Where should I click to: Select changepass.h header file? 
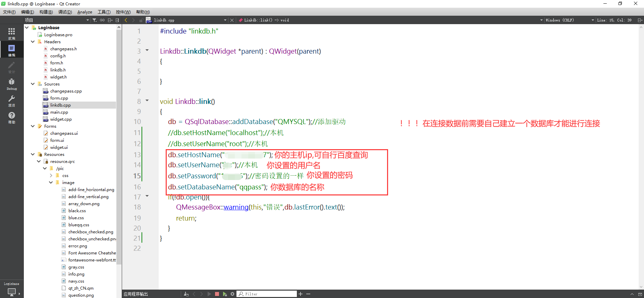(63, 49)
